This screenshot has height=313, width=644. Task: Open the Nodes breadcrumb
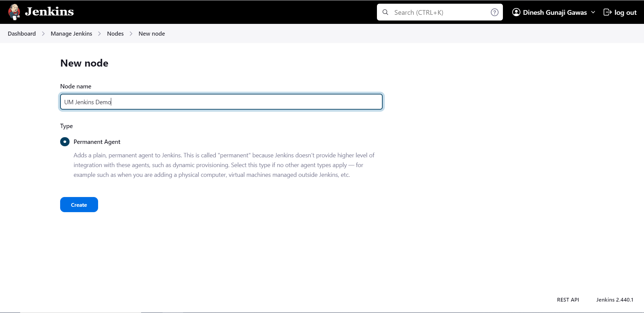(115, 34)
